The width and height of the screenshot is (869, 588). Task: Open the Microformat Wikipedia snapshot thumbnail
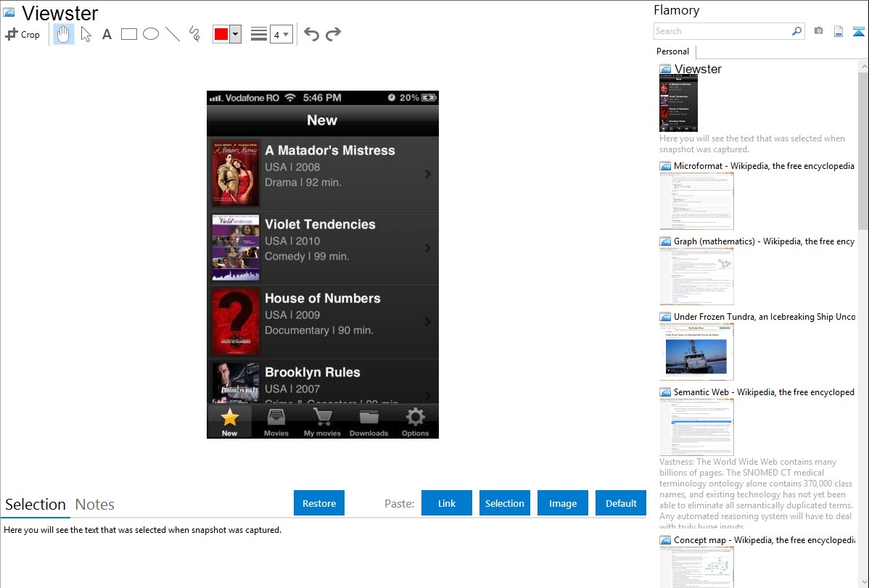click(x=696, y=201)
